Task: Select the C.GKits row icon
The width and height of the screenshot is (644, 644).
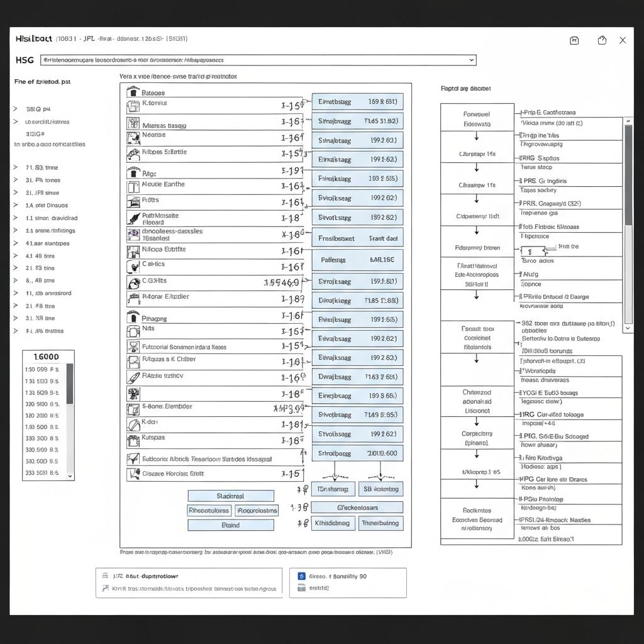Action: (x=133, y=283)
